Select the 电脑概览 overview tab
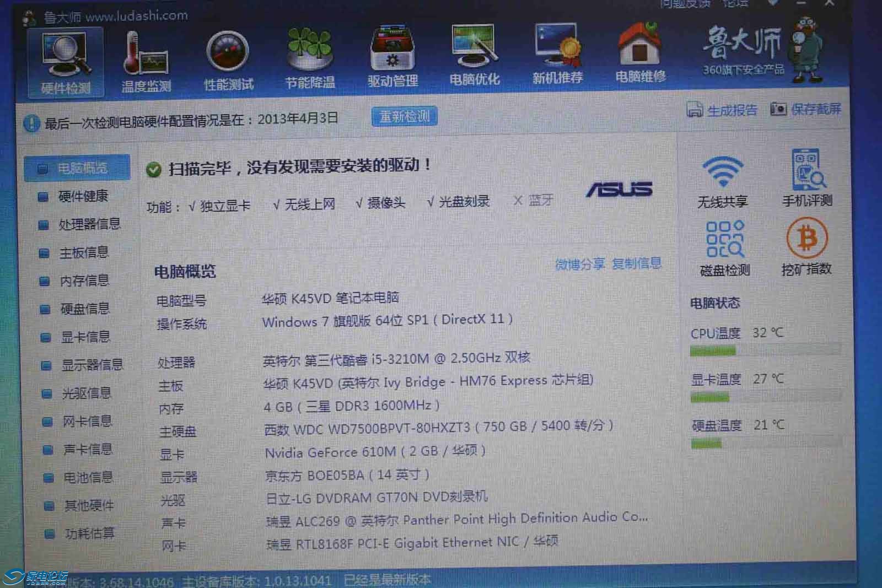This screenshot has width=882, height=588. pos(77,168)
